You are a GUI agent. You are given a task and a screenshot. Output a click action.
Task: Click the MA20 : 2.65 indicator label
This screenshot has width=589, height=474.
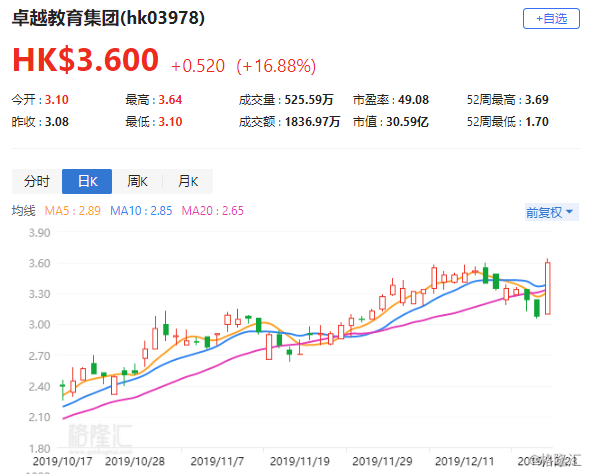pos(213,211)
